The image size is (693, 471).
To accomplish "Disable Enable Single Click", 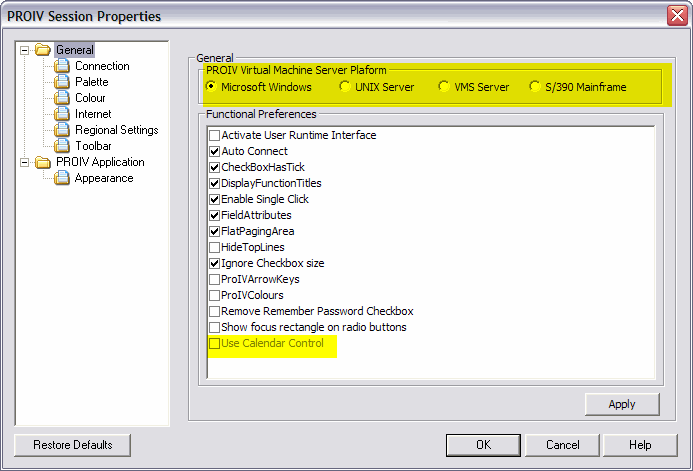I will pos(214,199).
